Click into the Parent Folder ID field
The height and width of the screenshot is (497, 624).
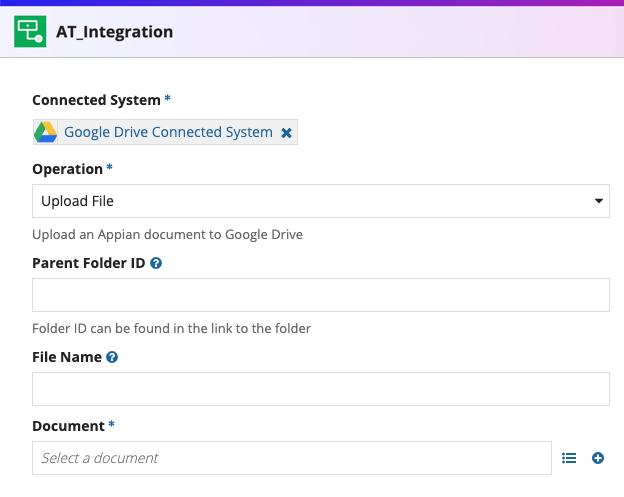pos(321,295)
